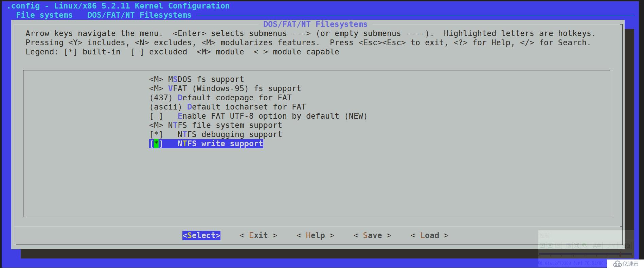This screenshot has width=644, height=268.
Task: Edit the Default iocharset for FAT value
Action: point(228,107)
